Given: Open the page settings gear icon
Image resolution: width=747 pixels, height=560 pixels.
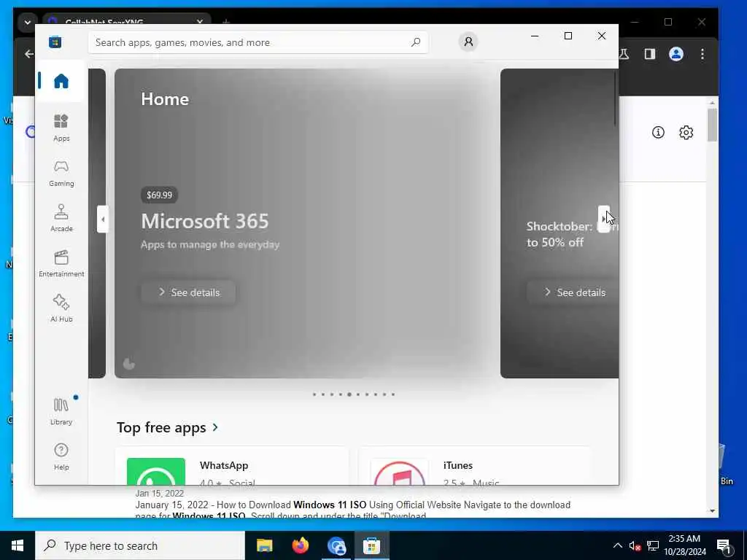Looking at the screenshot, I should point(686,133).
